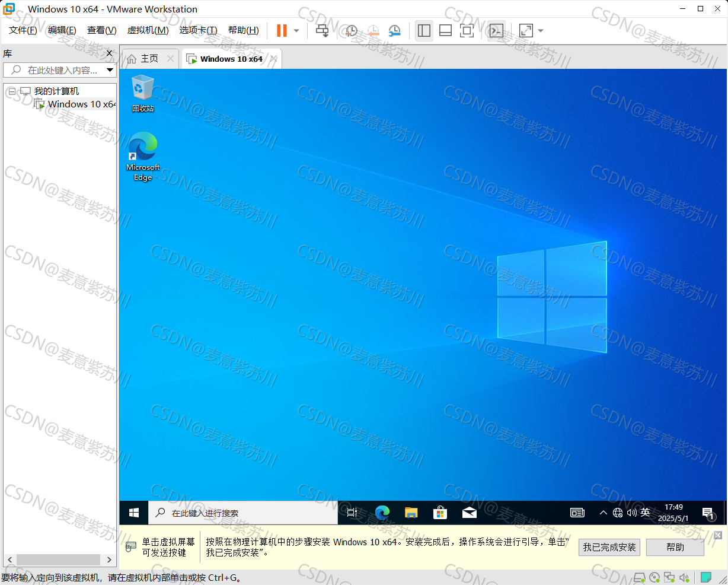Image resolution: width=728 pixels, height=585 pixels.
Task: Open the guest Windows Start menu
Action: pyautogui.click(x=134, y=513)
